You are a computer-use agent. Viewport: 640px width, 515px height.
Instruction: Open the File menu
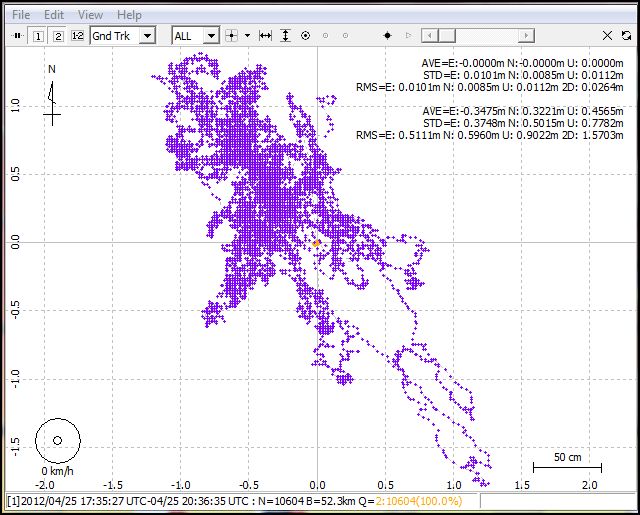(x=21, y=15)
